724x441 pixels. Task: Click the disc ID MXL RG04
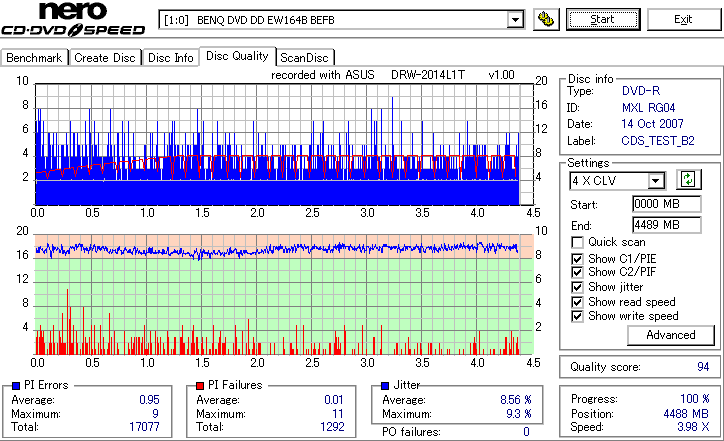point(648,108)
